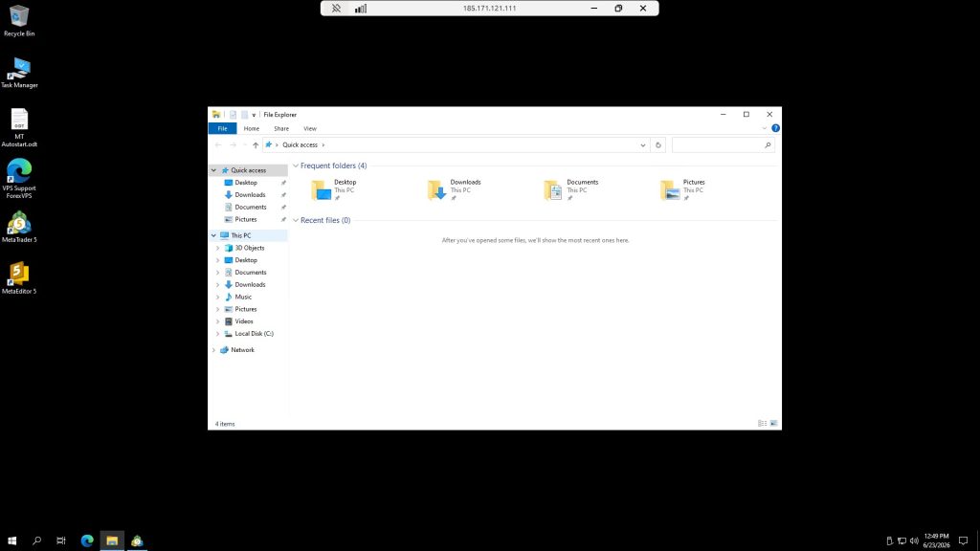Collapse the Quick access tree node
Viewport: 980px width, 551px height.
pyautogui.click(x=213, y=170)
